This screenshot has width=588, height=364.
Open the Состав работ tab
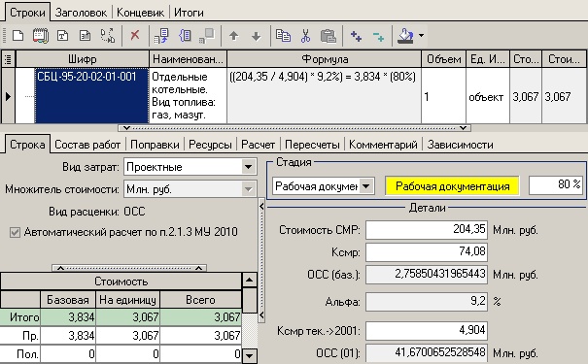click(x=87, y=145)
